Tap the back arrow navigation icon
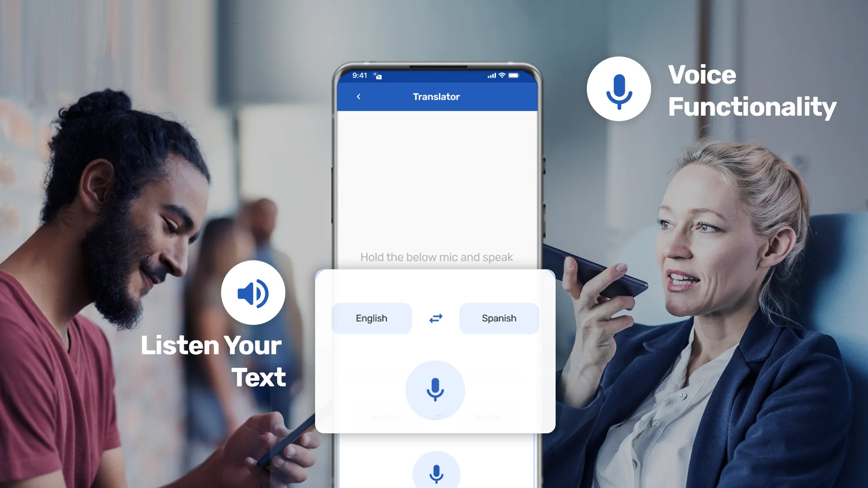 (359, 97)
